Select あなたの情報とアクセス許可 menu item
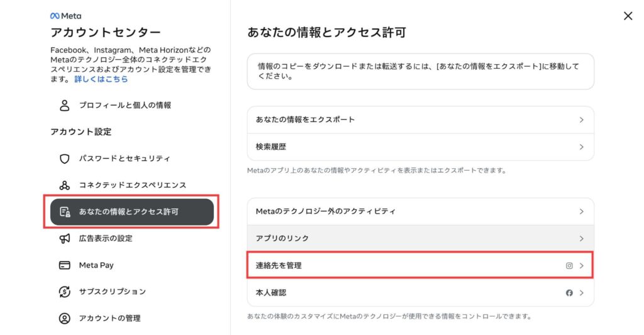Image resolution: width=644 pixels, height=335 pixels. pyautogui.click(x=132, y=212)
